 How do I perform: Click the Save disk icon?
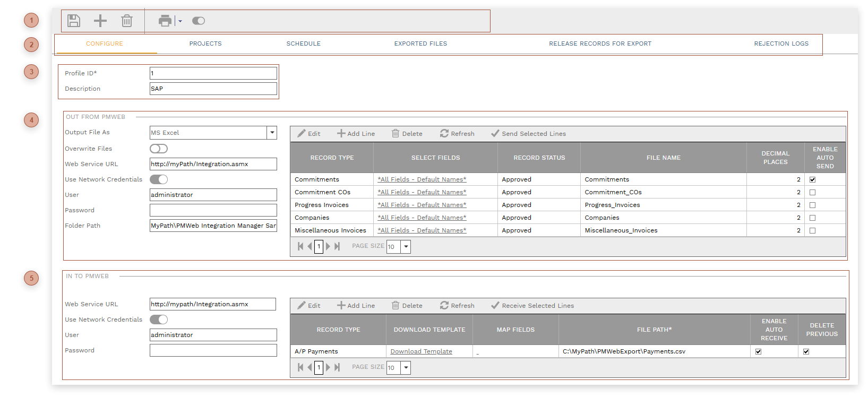tap(74, 21)
